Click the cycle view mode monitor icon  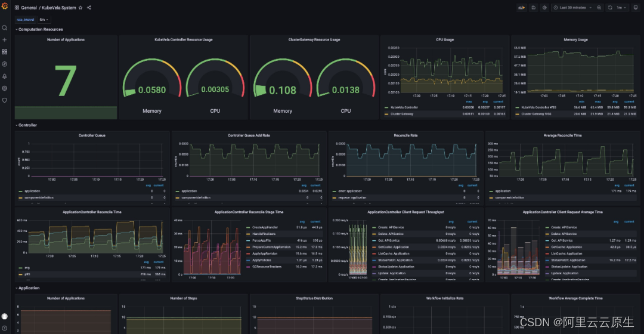636,8
